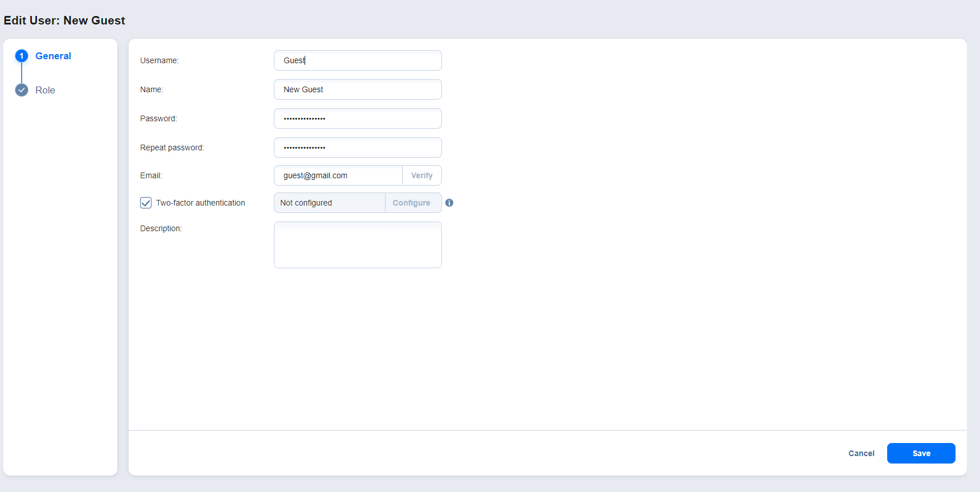This screenshot has height=492, width=980.
Task: Click the Two-factor authentication label text
Action: coord(200,203)
